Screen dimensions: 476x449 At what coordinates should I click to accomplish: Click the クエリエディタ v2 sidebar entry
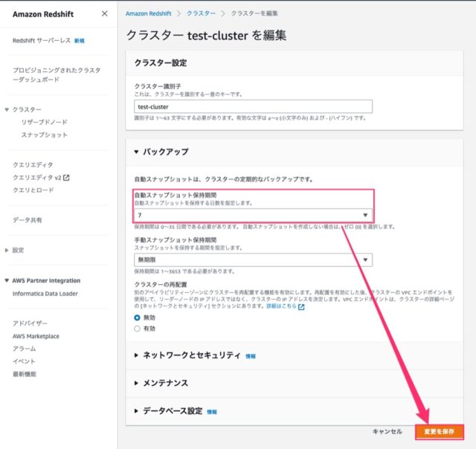pos(36,178)
